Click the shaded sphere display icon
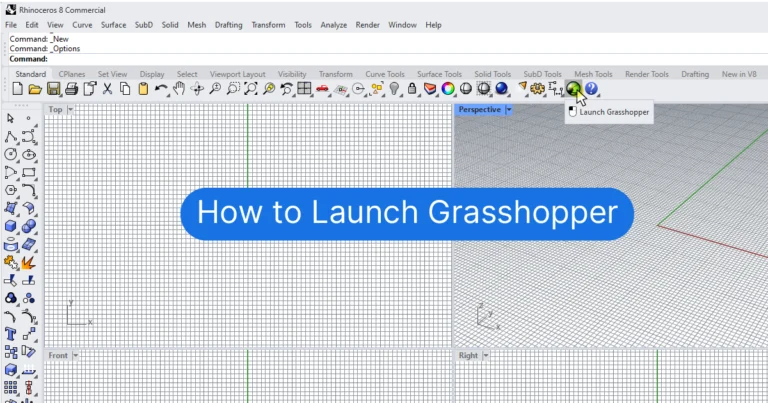 coord(466,89)
